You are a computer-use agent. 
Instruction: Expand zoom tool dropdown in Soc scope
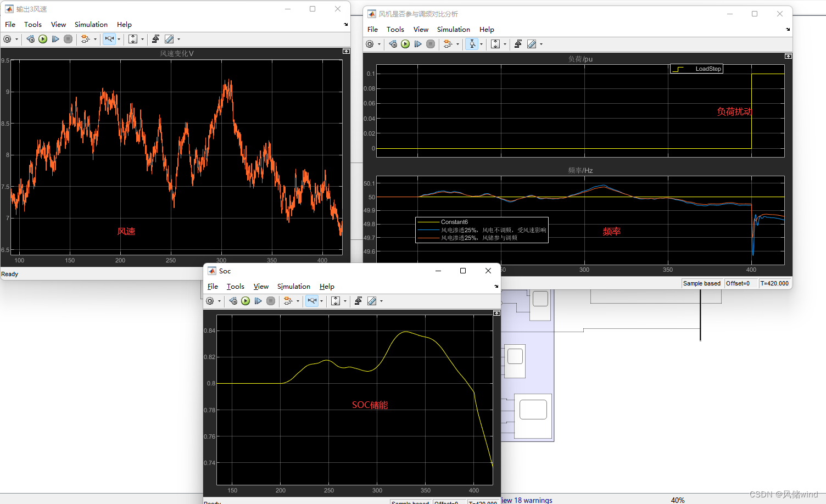(321, 301)
